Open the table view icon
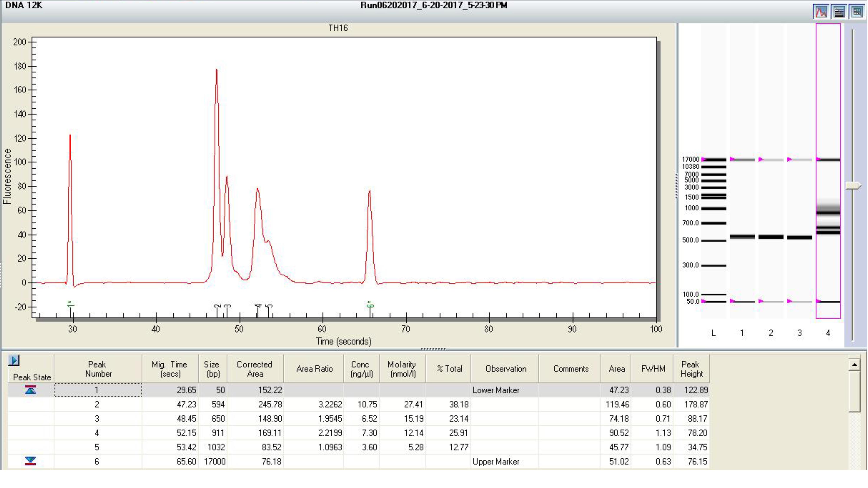Image resolution: width=868 pixels, height=488 pixels. (x=857, y=12)
